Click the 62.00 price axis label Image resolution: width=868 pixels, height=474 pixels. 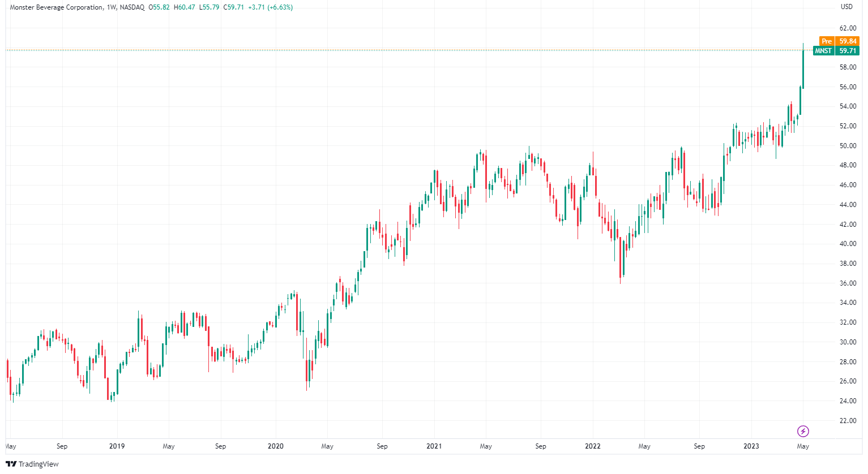pyautogui.click(x=848, y=28)
